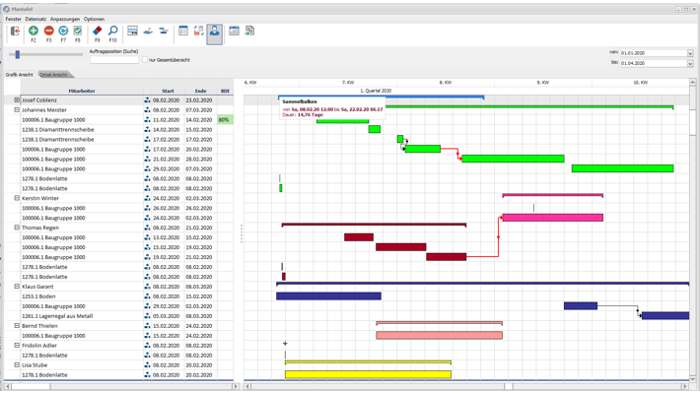
Task: Open the Fenster menu
Action: 13,19
